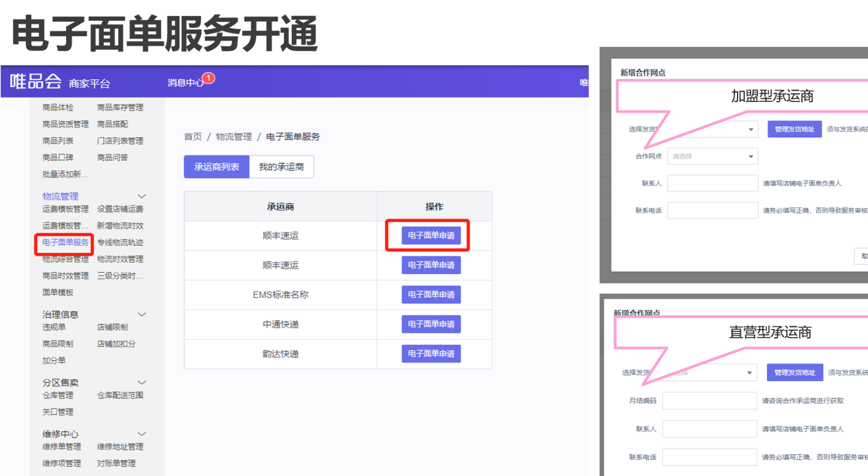Open 商品限制 under 治理信息
868x476 pixels.
click(58, 344)
